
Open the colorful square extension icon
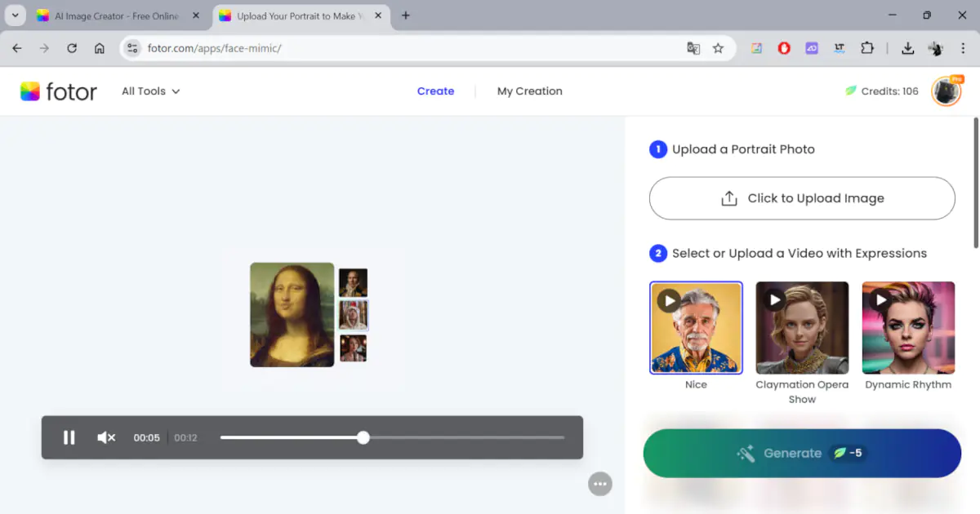[756, 48]
